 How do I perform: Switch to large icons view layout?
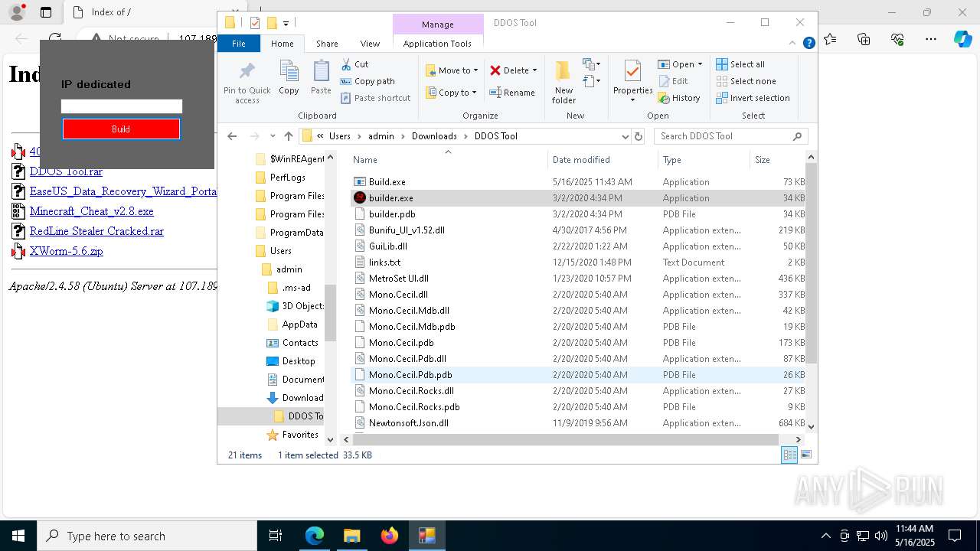coord(805,455)
